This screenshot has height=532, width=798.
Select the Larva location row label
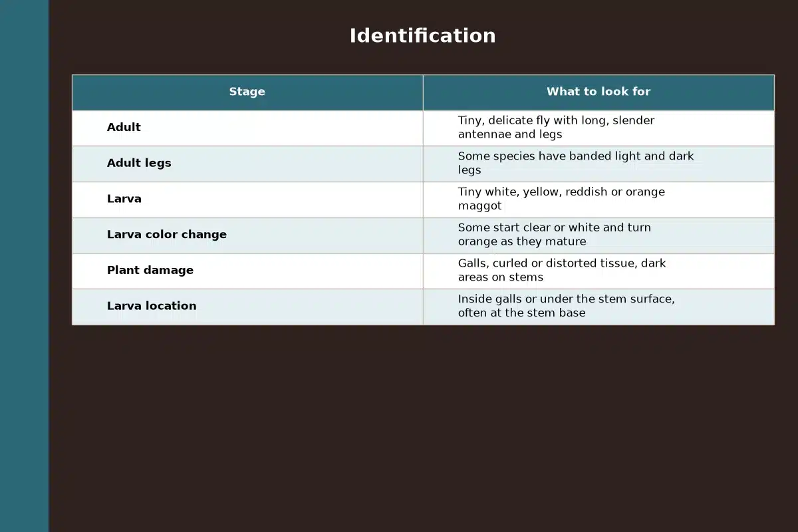152,306
